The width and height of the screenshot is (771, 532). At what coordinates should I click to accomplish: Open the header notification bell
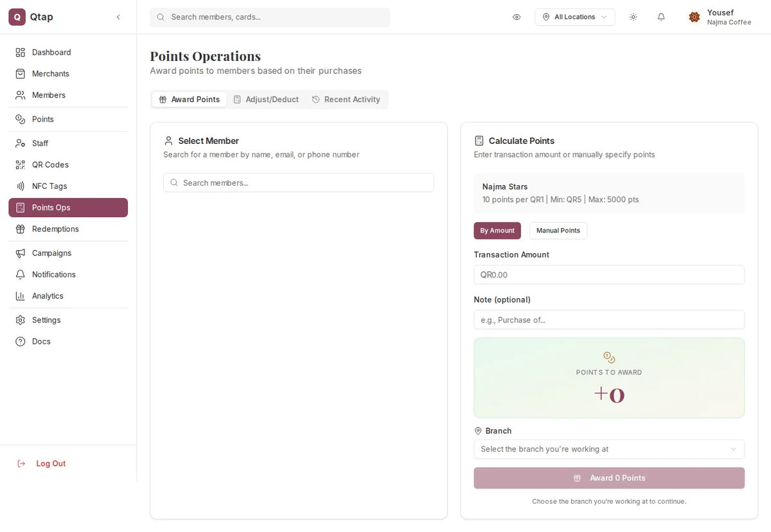point(661,17)
